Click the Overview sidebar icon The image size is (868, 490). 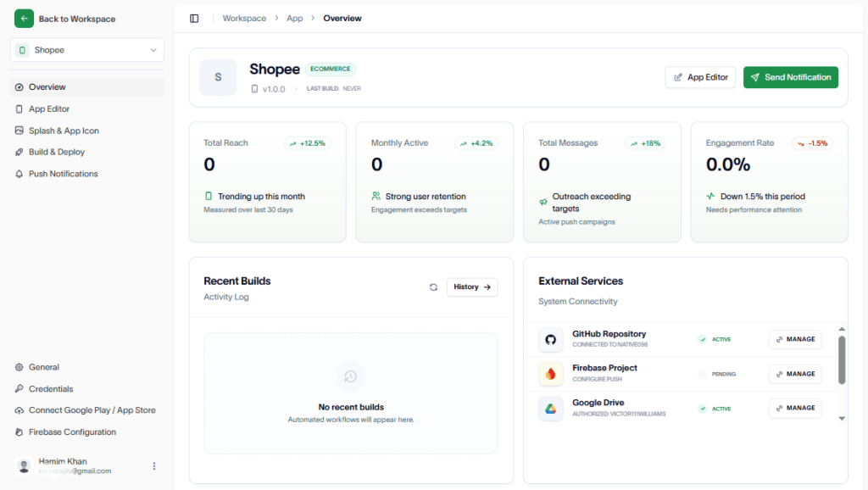(x=19, y=87)
